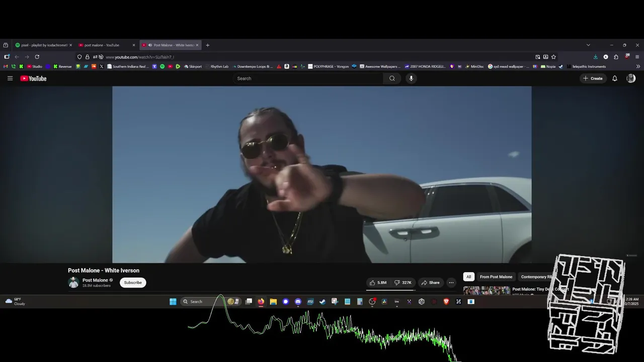The height and width of the screenshot is (362, 644).
Task: Open the Skinport bookmark
Action: coord(193,66)
